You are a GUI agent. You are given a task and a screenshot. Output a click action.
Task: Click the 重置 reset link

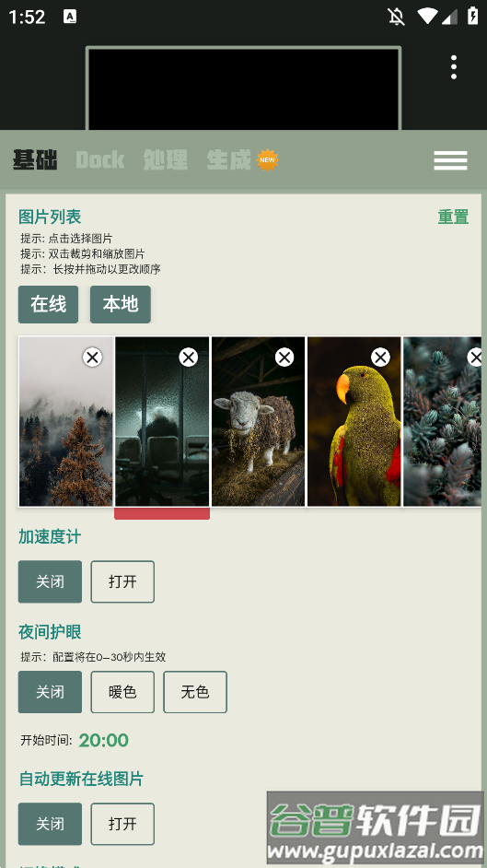453,217
